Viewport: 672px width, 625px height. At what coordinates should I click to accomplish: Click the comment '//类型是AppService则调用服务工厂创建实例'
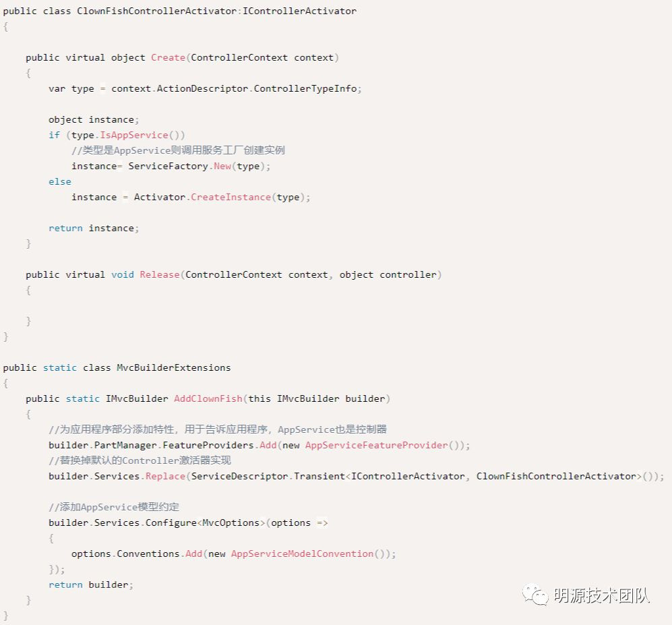179,150
